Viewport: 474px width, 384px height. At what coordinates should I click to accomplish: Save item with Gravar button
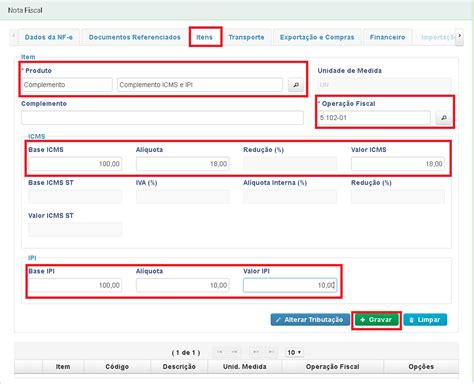(x=376, y=320)
